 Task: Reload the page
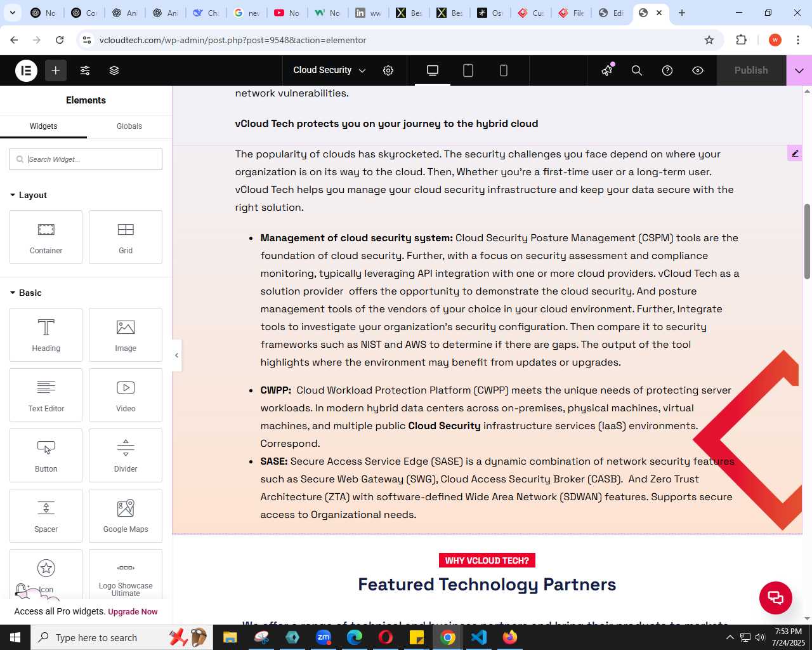pos(60,40)
